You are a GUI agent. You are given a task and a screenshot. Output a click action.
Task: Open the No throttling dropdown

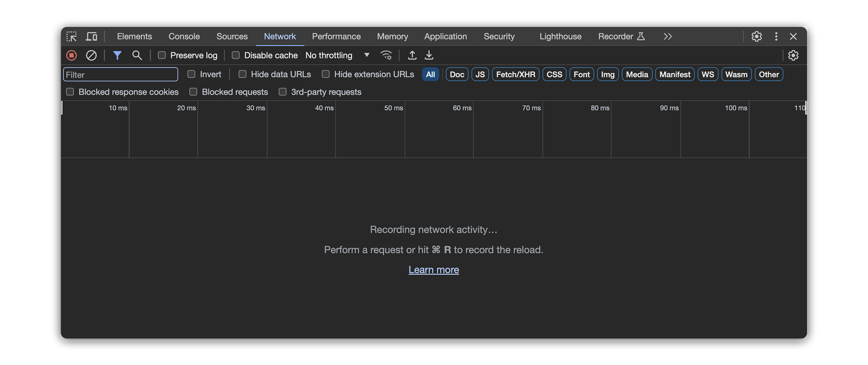coord(337,56)
